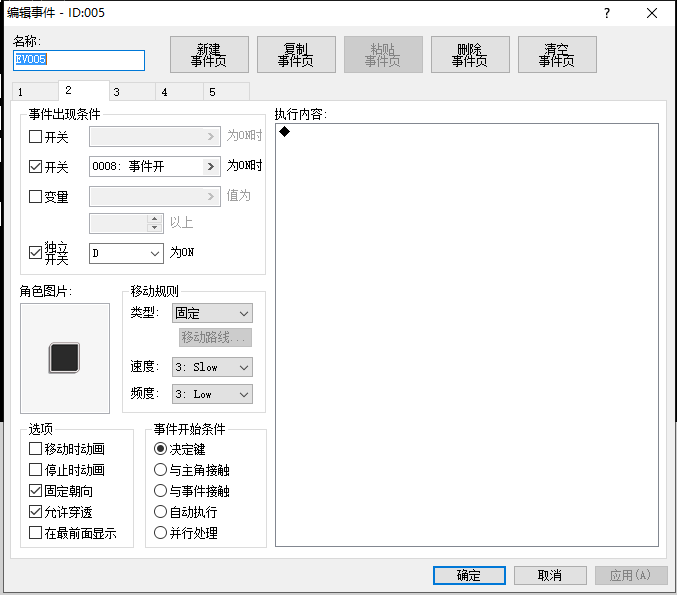Click inside the 执行内容 command list

[x=467, y=335]
